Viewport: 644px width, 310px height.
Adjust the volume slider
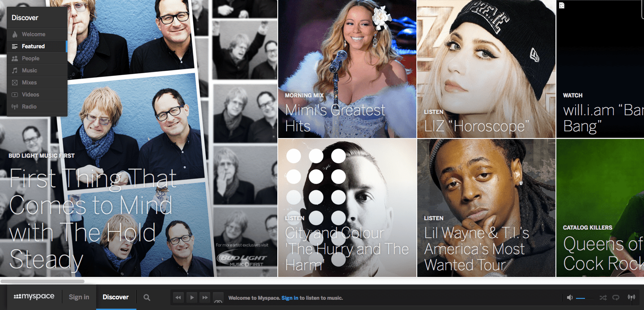(x=584, y=297)
